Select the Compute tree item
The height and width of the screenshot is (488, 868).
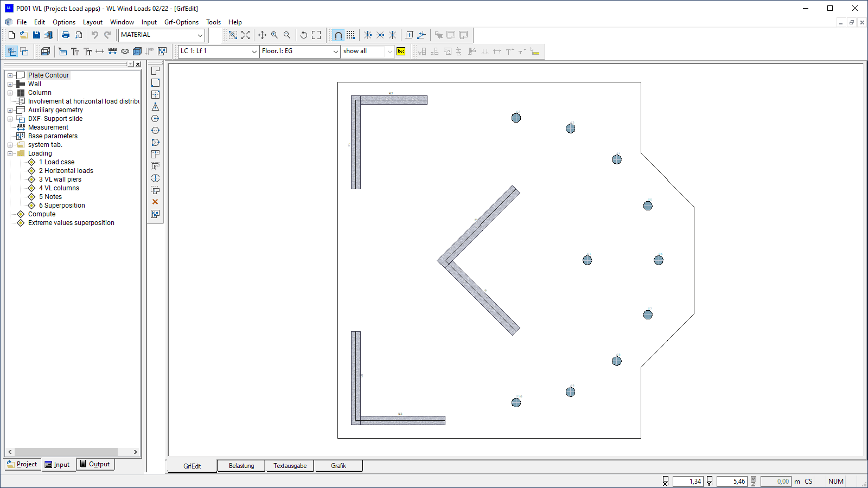[x=41, y=214]
